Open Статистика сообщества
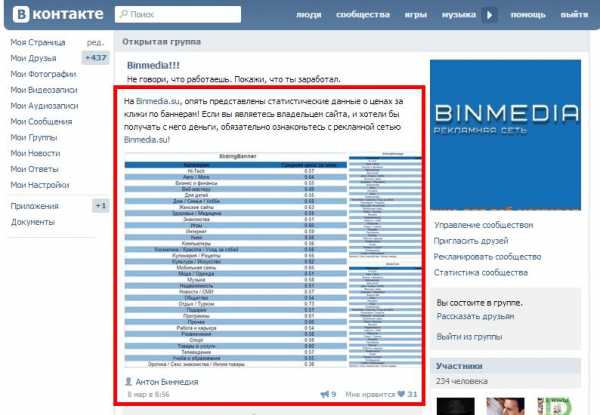600x415 pixels. tap(481, 273)
